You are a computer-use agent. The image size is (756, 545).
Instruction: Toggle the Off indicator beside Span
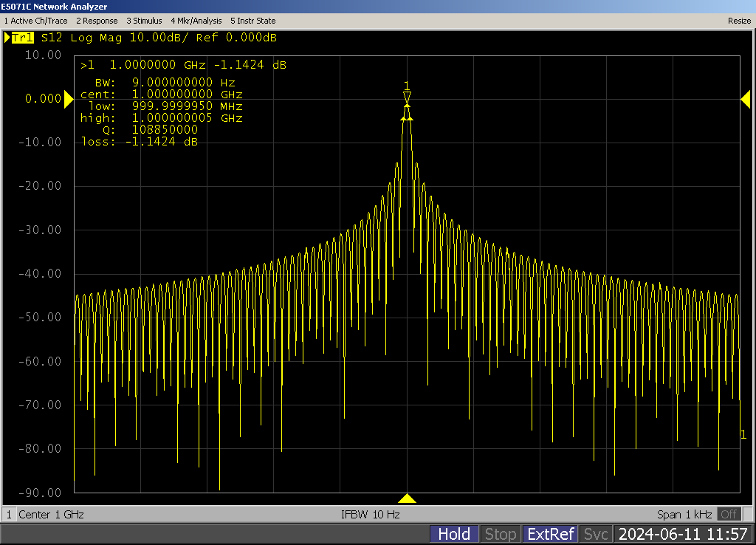[729, 514]
